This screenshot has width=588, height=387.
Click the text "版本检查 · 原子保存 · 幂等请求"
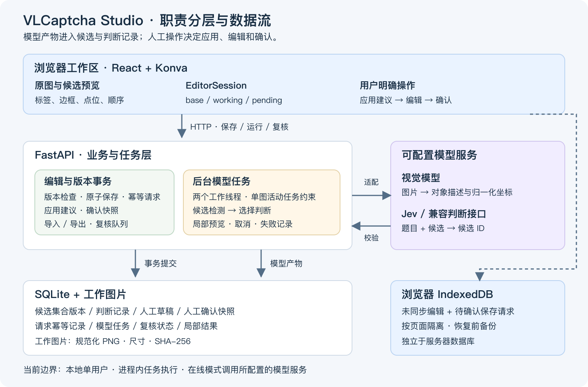click(x=102, y=197)
